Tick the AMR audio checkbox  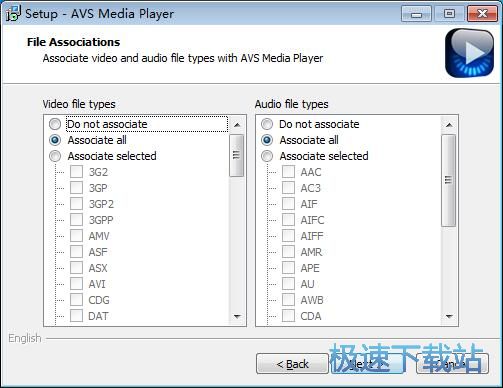[288, 252]
